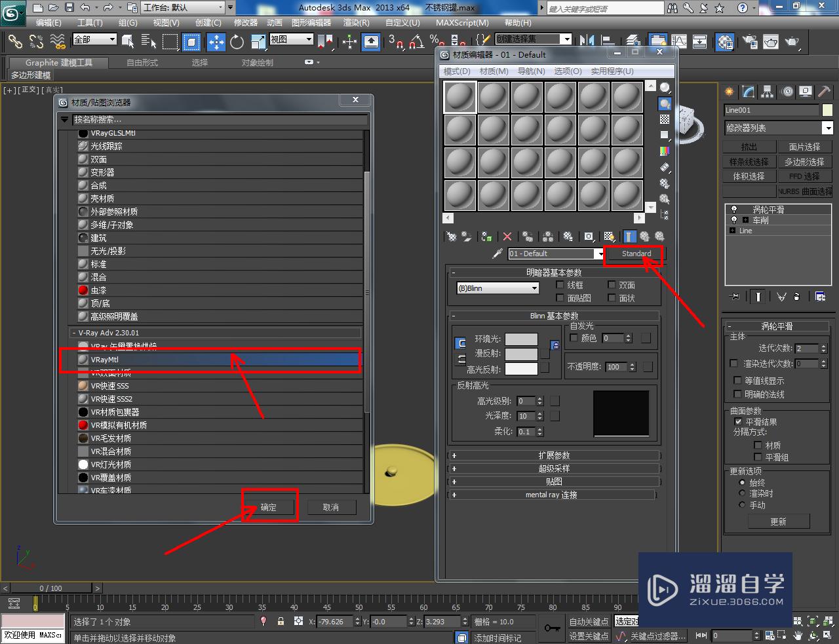839x644 pixels.
Task: Toggle sample Background checker icon
Action: click(665, 119)
